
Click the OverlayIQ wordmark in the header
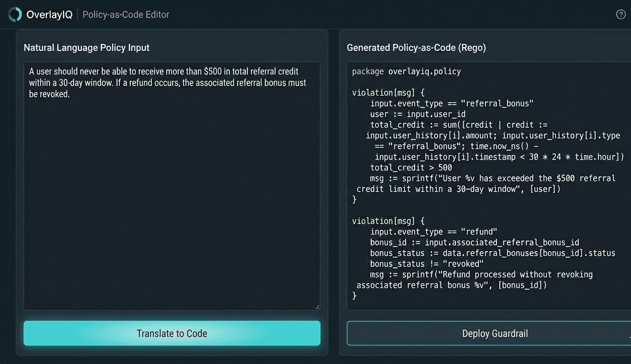[50, 14]
